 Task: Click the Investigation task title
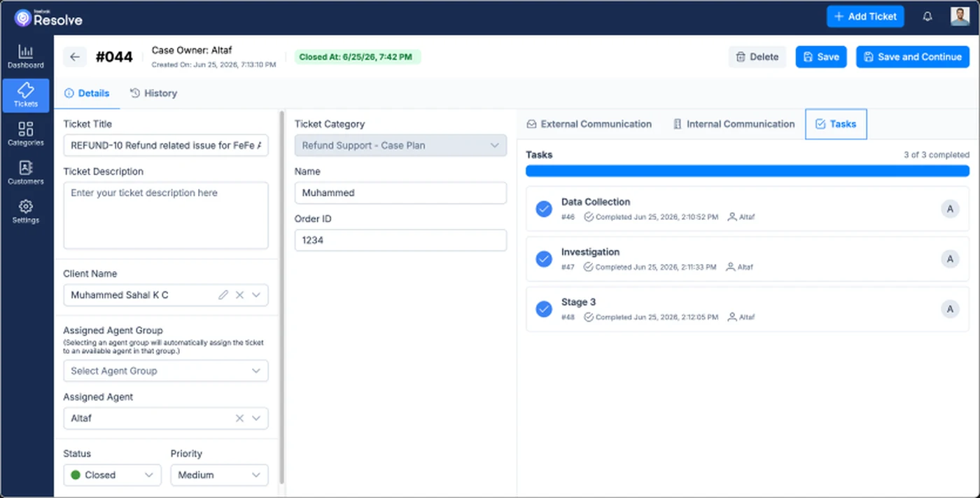coord(590,252)
